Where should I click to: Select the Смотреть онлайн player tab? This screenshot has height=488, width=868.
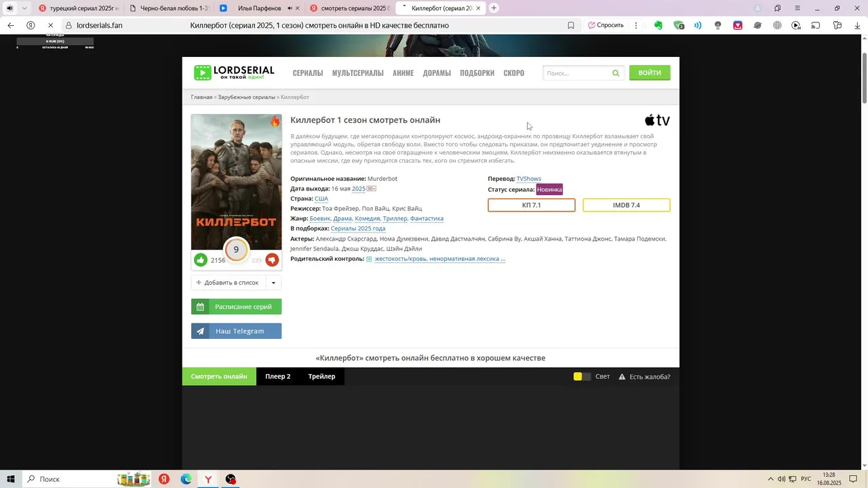pos(219,376)
